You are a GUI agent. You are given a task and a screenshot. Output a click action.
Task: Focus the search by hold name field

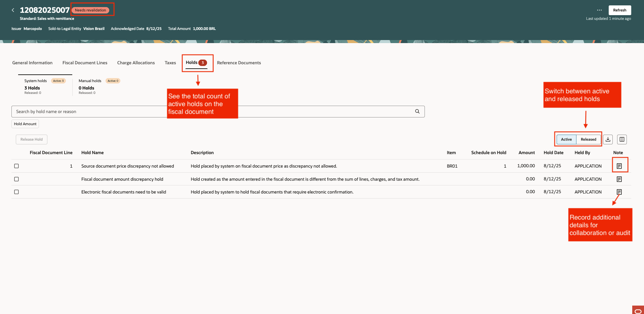[x=218, y=111]
